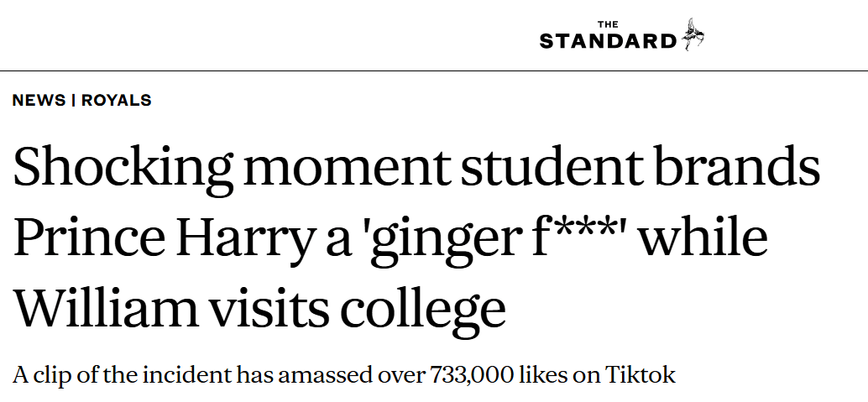Screen dimensions: 868x402
Task: Open The Standard homepage via STANDARD wordmark
Action: (x=608, y=41)
